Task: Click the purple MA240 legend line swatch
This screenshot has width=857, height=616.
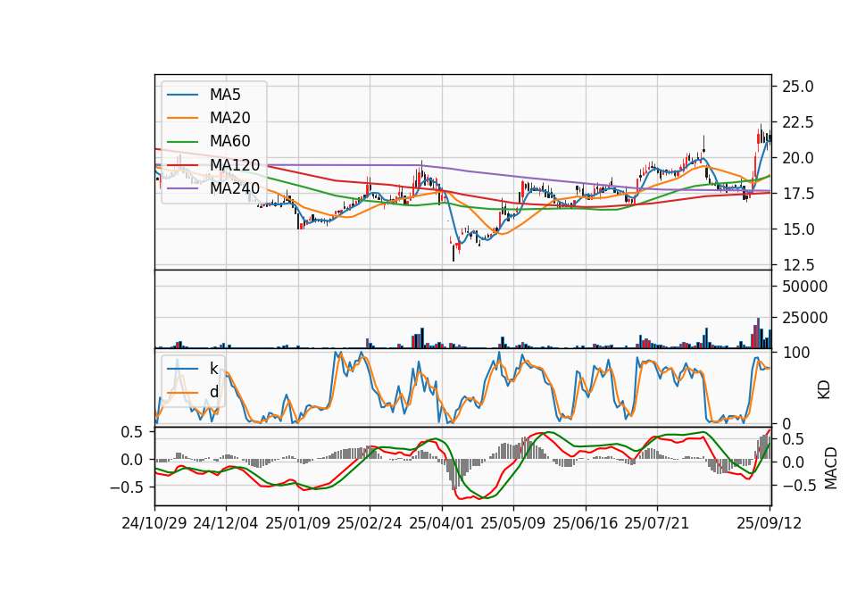Action: [x=182, y=188]
